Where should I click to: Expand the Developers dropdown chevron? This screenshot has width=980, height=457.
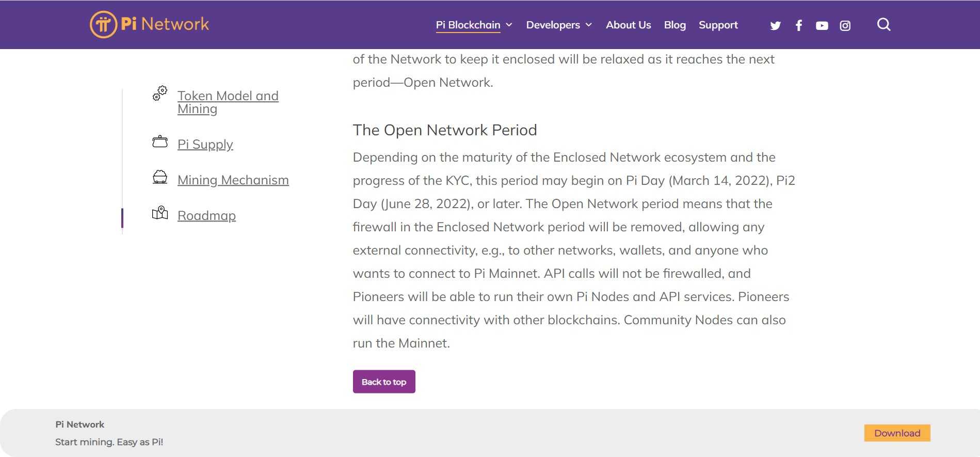tap(589, 25)
